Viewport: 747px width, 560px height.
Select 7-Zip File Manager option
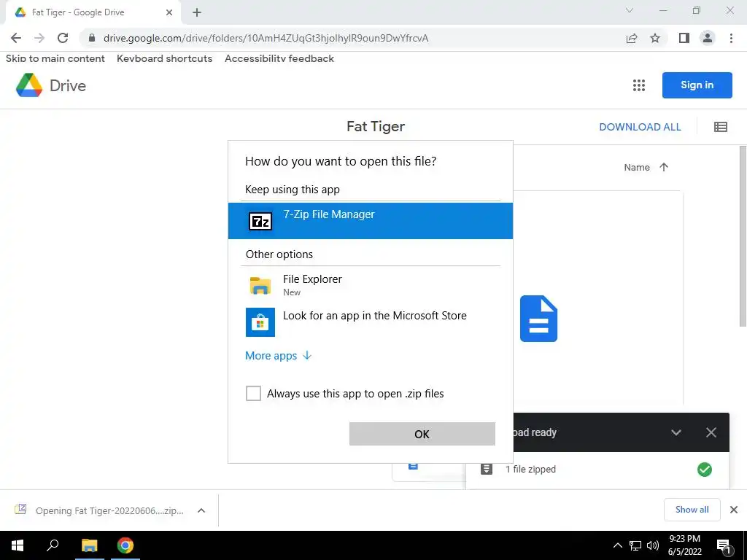(x=370, y=220)
